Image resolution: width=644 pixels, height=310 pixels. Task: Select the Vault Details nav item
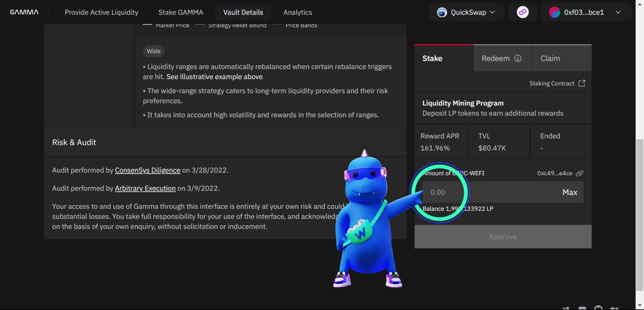coord(243,12)
